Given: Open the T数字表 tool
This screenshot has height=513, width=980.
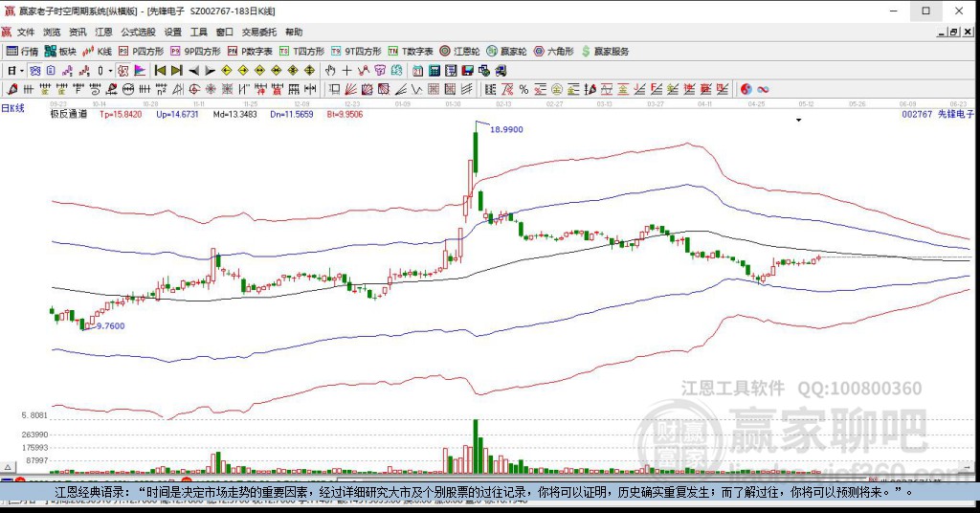Looking at the screenshot, I should click(x=411, y=52).
